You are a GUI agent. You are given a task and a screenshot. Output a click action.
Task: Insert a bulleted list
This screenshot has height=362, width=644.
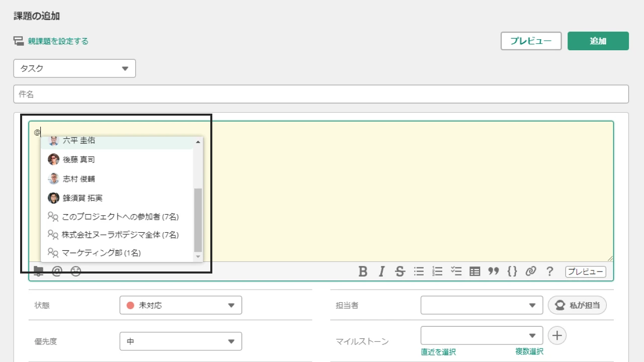click(419, 271)
